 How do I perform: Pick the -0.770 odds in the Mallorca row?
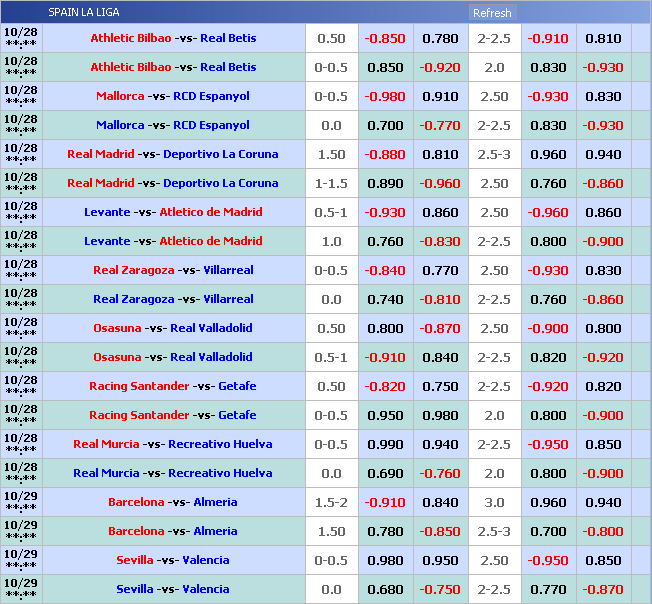(440, 126)
